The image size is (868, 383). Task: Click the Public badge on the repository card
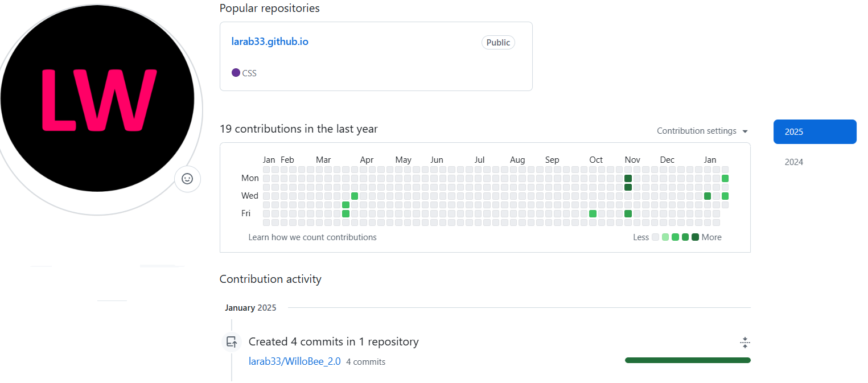(498, 43)
